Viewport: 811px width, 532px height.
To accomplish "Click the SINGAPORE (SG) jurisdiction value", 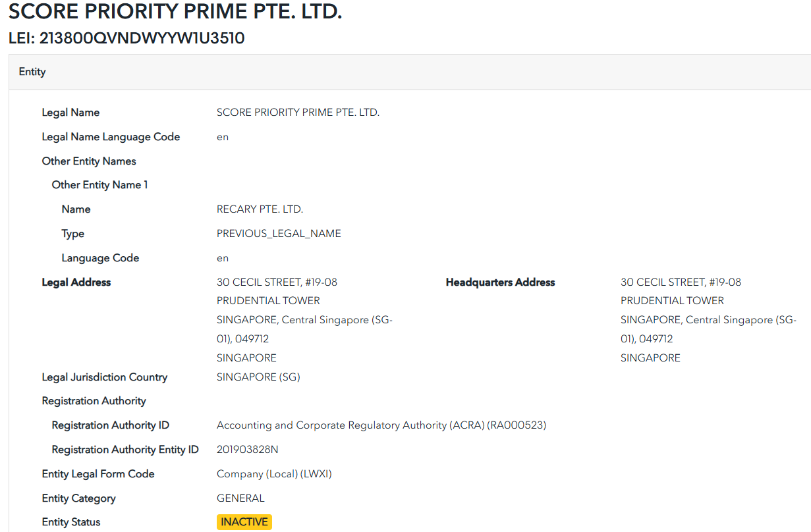I will pyautogui.click(x=258, y=377).
